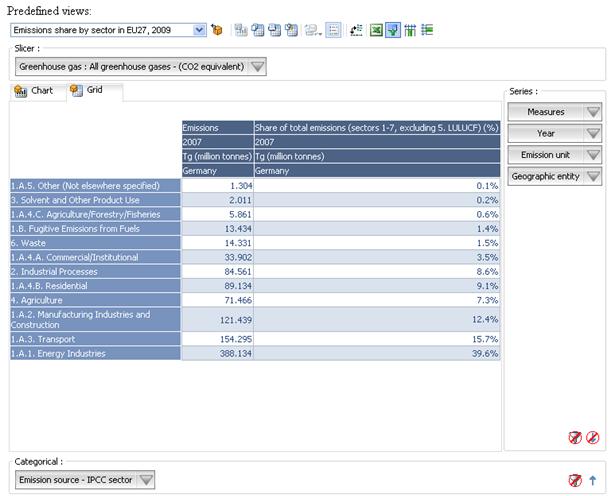The height and width of the screenshot is (496, 612).
Task: Click the orange cube icon beside predefined views
Action: [x=217, y=30]
